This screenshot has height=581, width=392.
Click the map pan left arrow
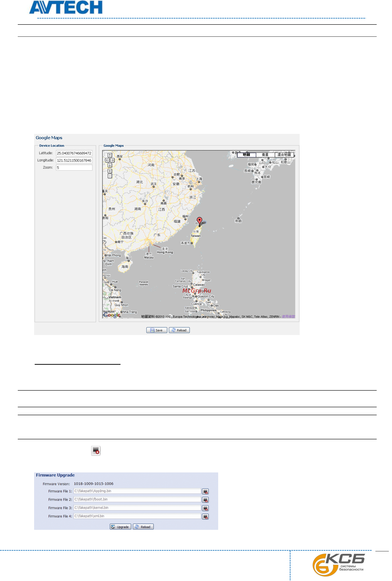[107, 160]
